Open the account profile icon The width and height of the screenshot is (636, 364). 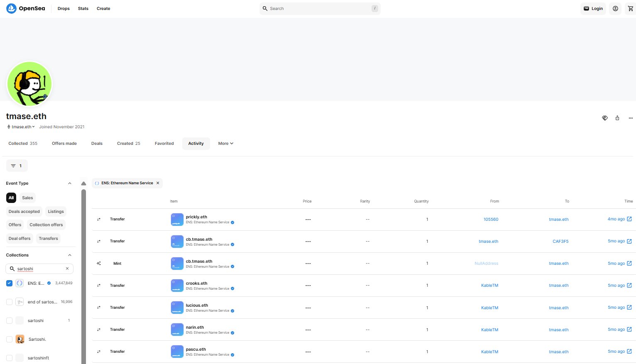click(615, 8)
